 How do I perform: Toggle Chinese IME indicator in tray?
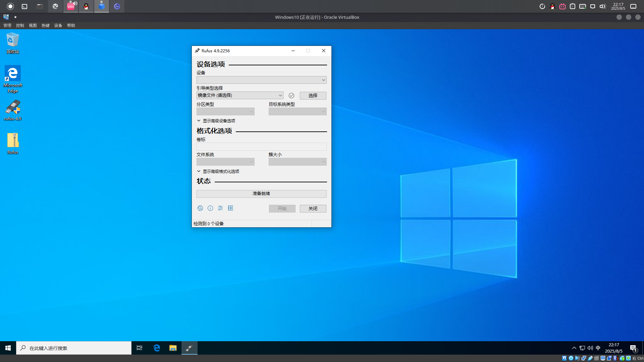[x=598, y=348]
